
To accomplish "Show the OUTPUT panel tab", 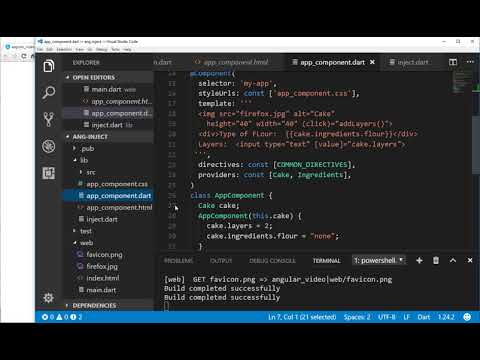I will [x=221, y=261].
